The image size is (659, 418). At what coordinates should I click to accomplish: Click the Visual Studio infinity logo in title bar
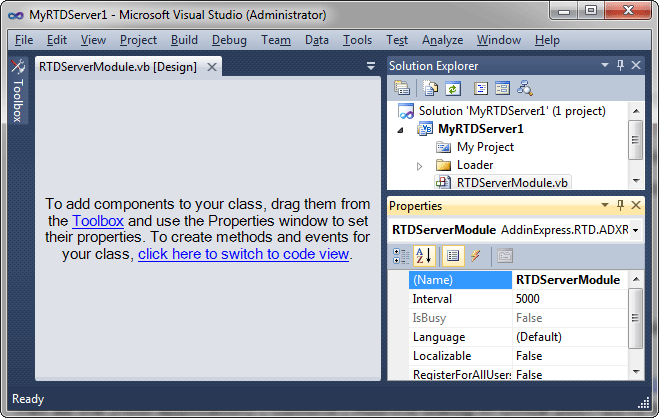(16, 16)
